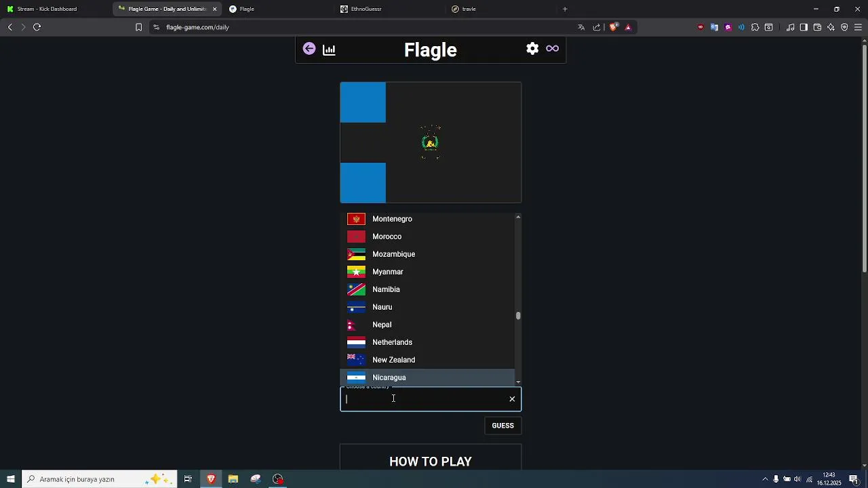Choose Nauru option

(427, 307)
